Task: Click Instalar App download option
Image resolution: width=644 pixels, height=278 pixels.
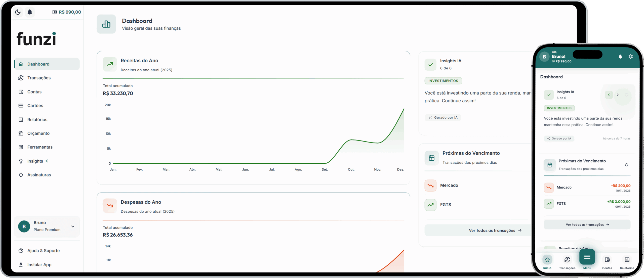Action: pyautogui.click(x=39, y=265)
